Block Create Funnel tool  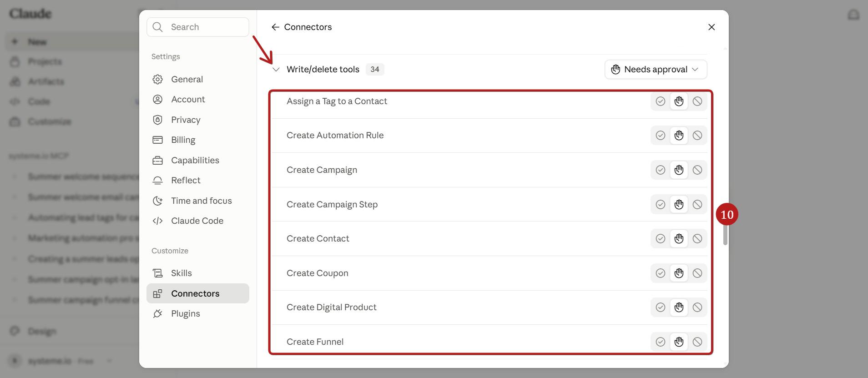pos(697,342)
